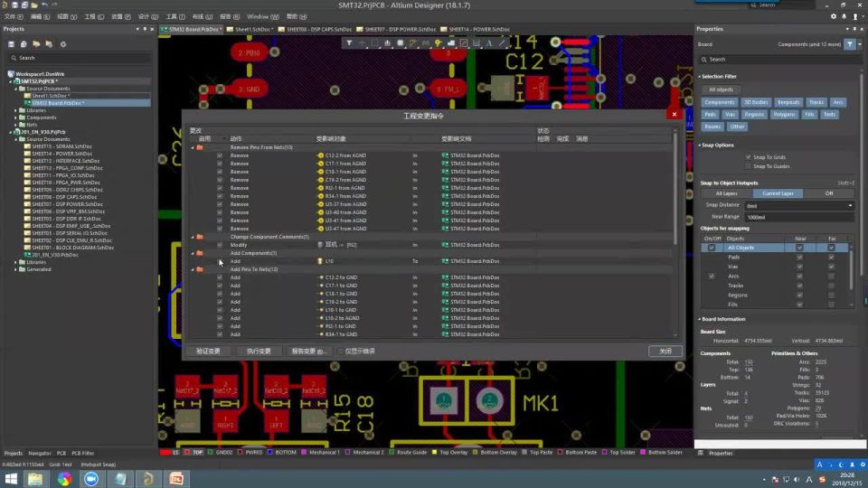
Task: Toggle Tracks selection filter button
Action: point(816,102)
